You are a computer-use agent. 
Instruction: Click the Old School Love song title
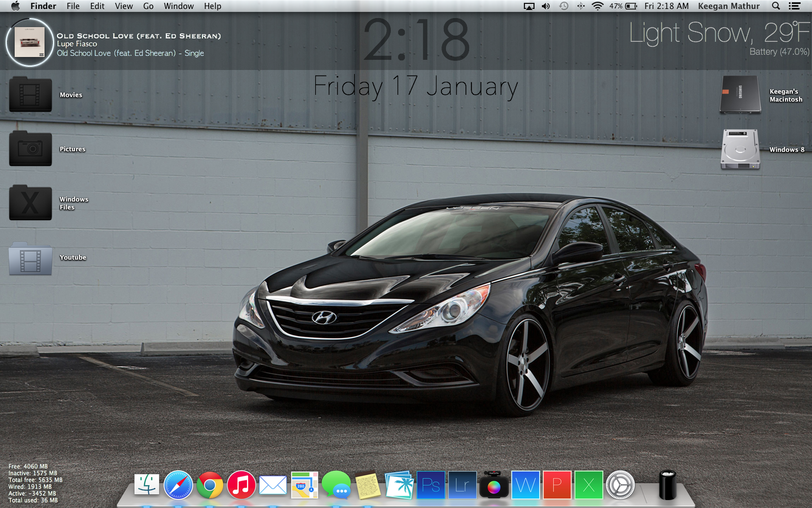click(x=139, y=36)
